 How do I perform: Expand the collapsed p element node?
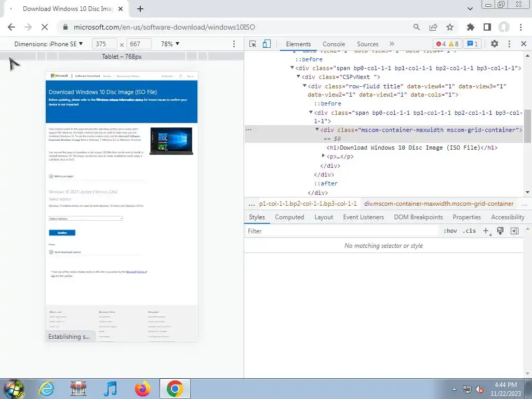(x=323, y=155)
